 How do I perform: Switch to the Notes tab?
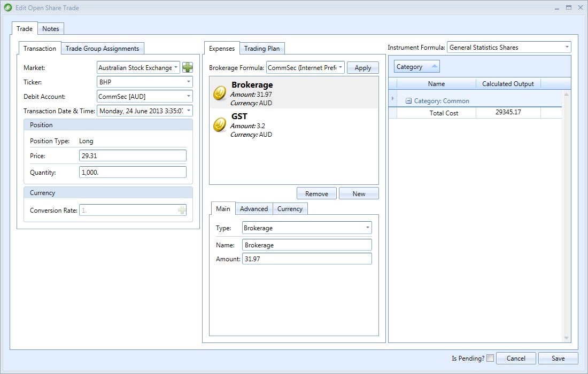[x=51, y=29]
